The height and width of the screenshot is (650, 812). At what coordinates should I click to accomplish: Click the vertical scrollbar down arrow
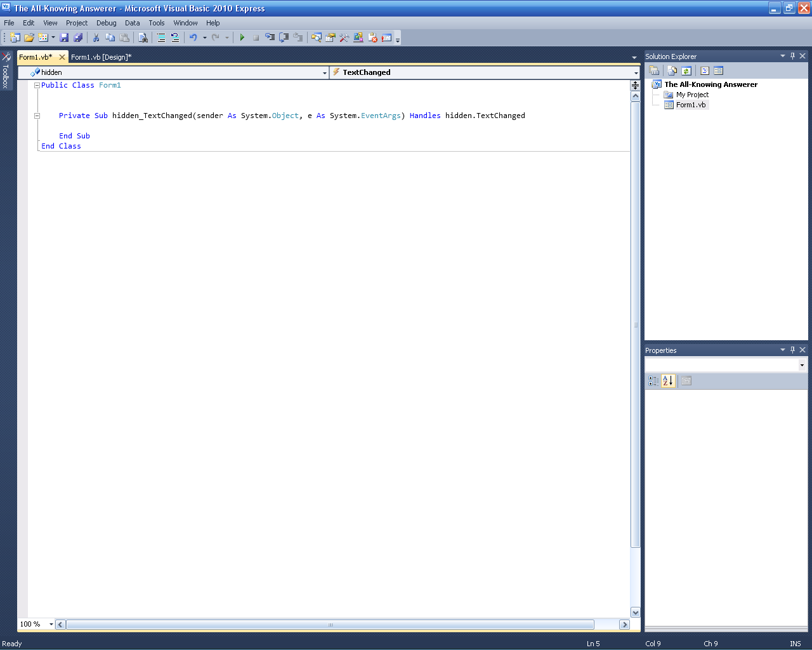pos(635,612)
